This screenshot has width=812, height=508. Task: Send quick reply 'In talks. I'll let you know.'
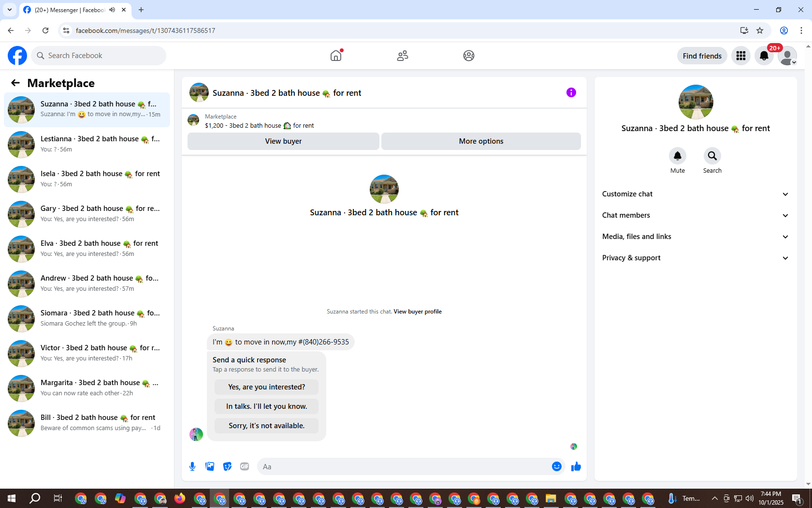tap(266, 406)
